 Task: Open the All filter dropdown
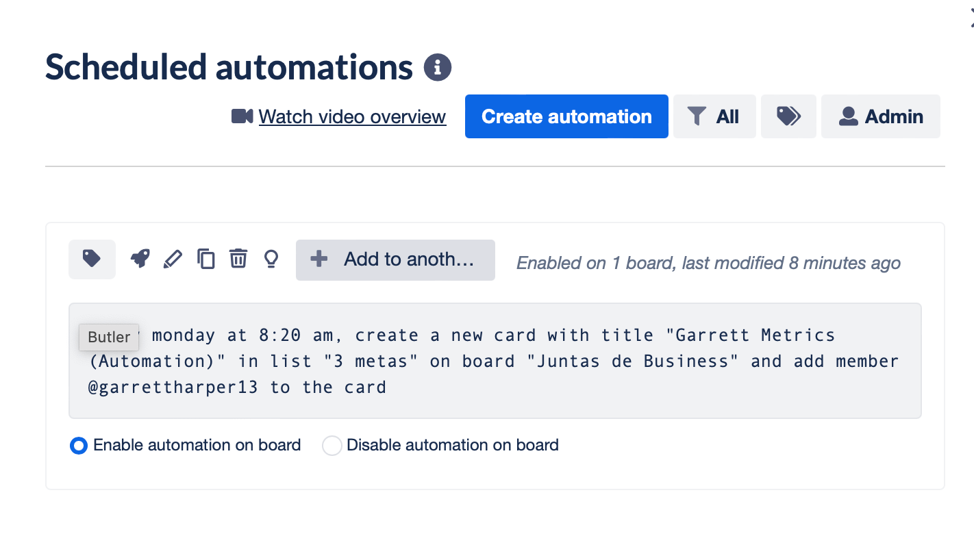[714, 116]
